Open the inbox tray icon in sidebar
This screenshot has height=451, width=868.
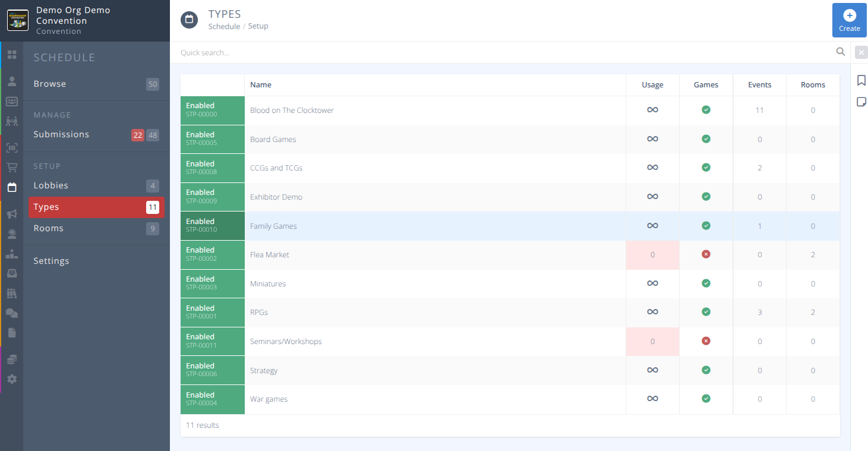(12, 273)
